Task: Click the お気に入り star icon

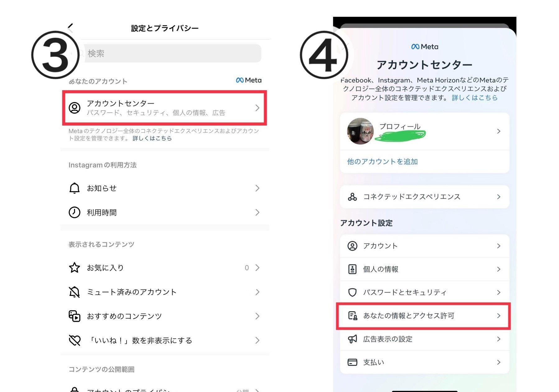Action: (x=74, y=267)
